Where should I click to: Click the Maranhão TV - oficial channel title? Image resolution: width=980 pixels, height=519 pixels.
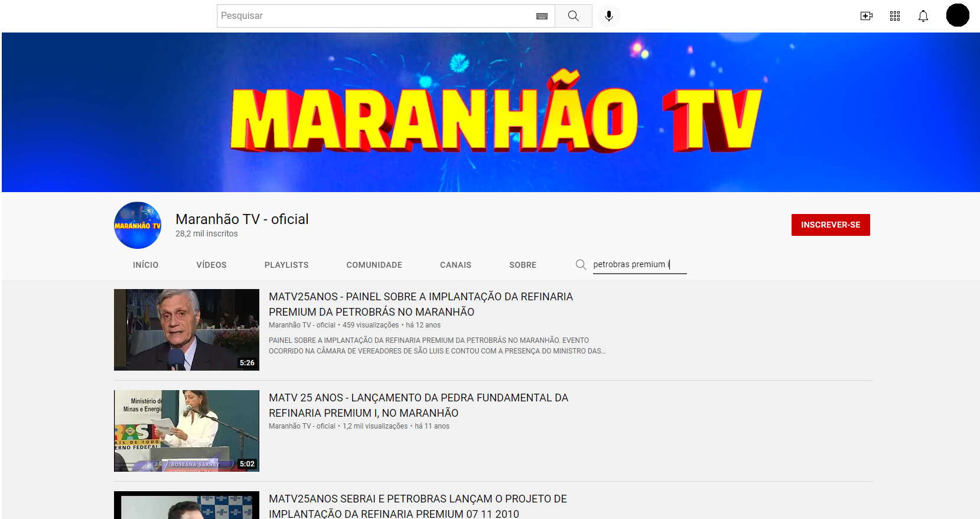pyautogui.click(x=242, y=219)
